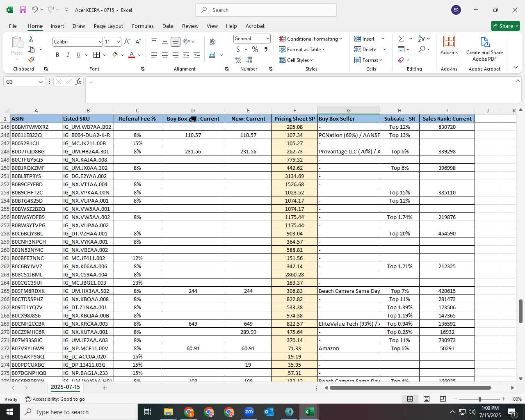Collapse the ribbon with the chevron
This screenshot has height=420, width=525.
coord(516,68)
